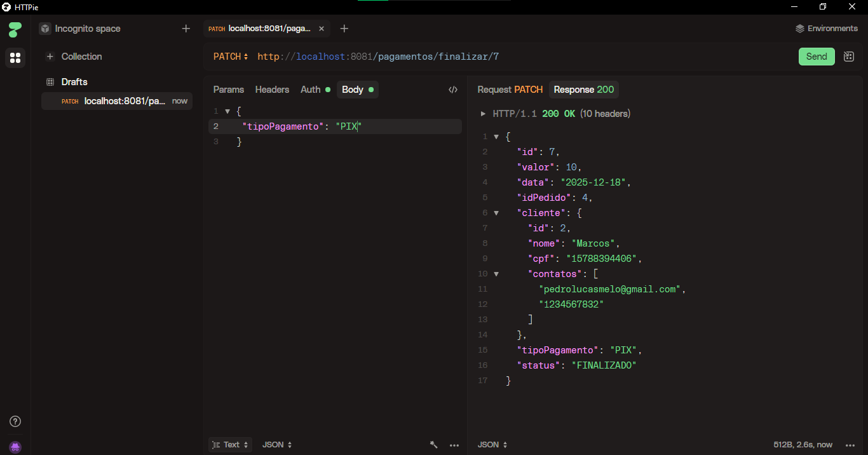Add a new item with the Incognito space plus
Viewport: 868px width, 455px height.
186,29
